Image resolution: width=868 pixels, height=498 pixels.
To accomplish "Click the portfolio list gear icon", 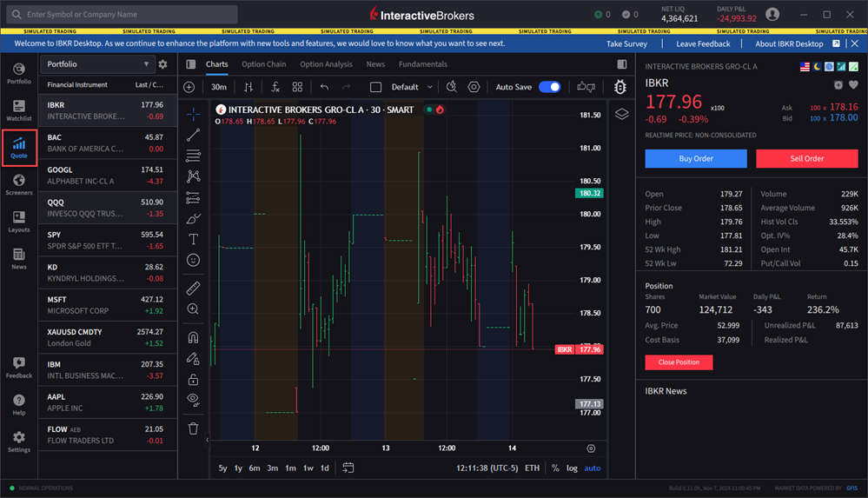I will 162,64.
